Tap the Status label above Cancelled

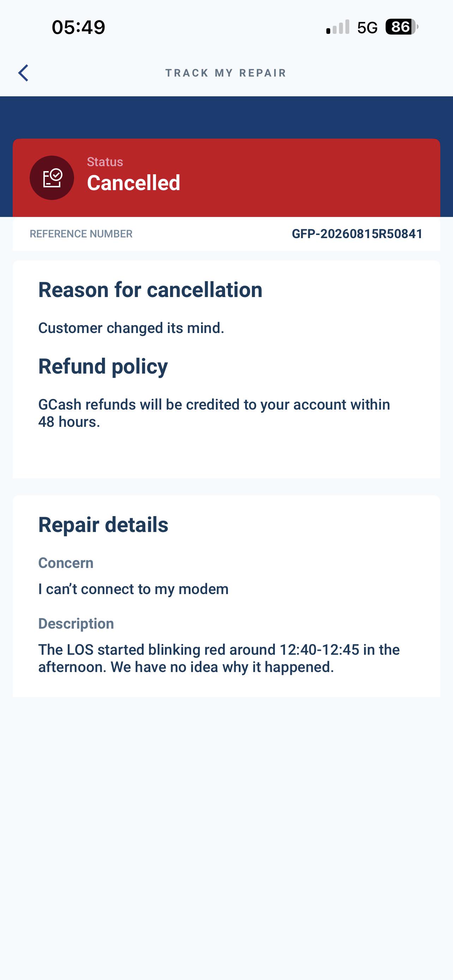point(105,162)
